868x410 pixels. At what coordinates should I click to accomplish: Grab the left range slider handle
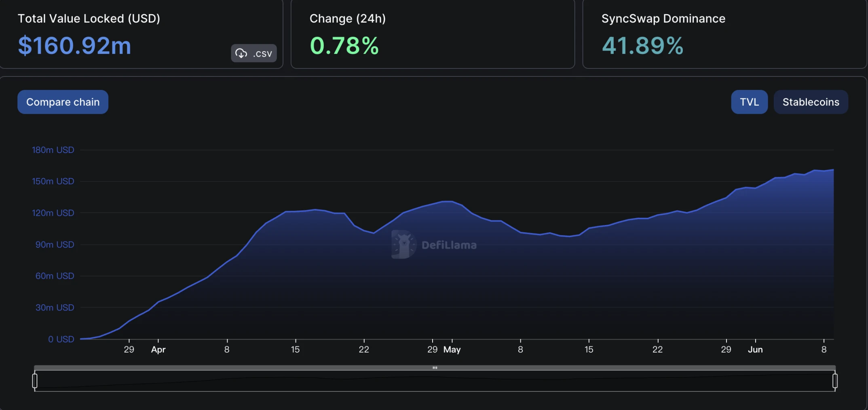[x=35, y=381]
